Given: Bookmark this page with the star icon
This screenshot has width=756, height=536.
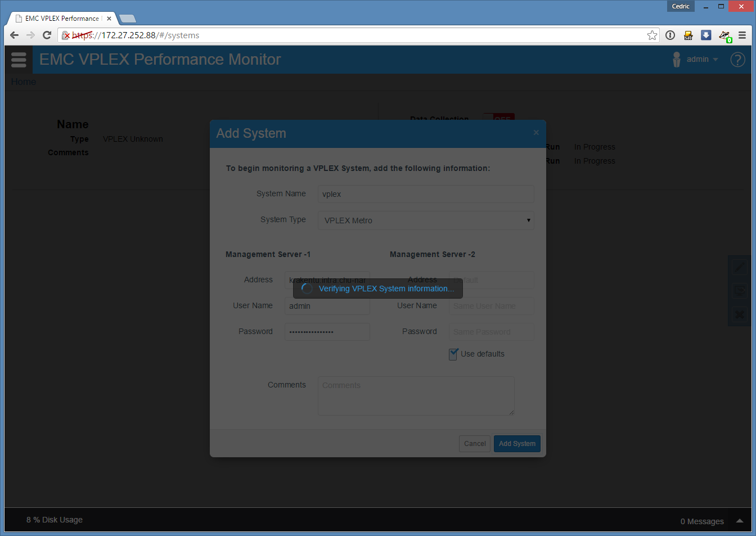Looking at the screenshot, I should pyautogui.click(x=652, y=35).
